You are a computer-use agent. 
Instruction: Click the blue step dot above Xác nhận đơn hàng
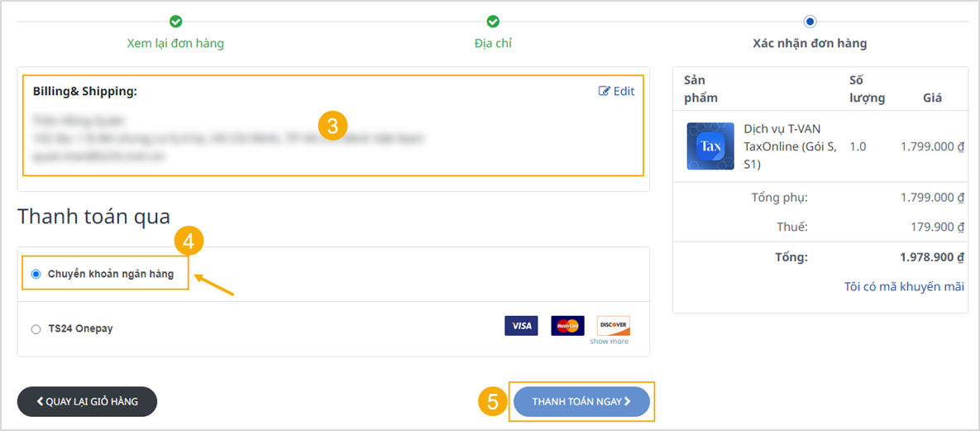(810, 22)
